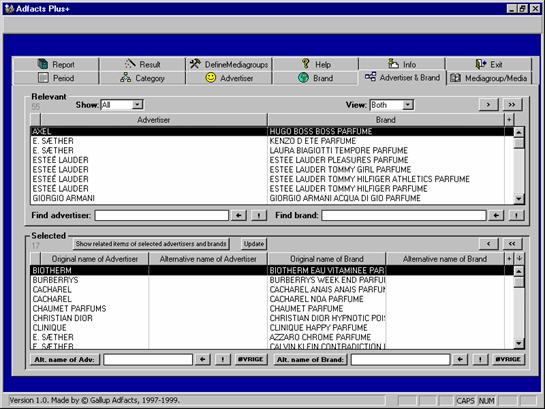Click the Alt. name of Brand input field
545x409 pixels.
tap(400, 359)
